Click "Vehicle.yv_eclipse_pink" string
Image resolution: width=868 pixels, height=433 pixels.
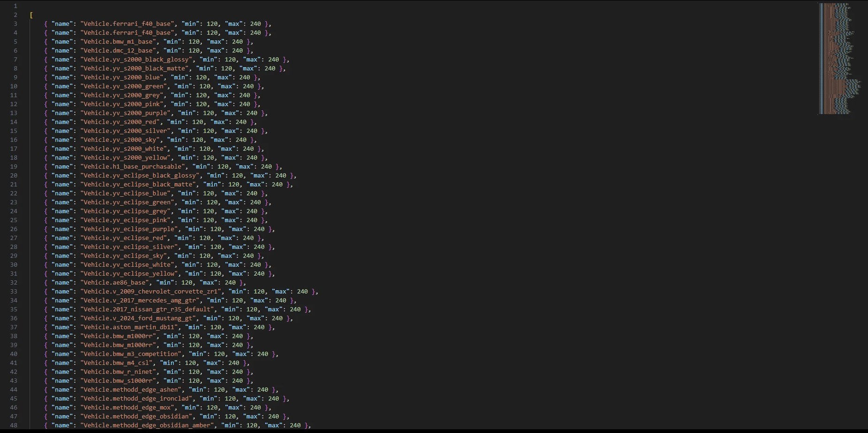pos(126,220)
